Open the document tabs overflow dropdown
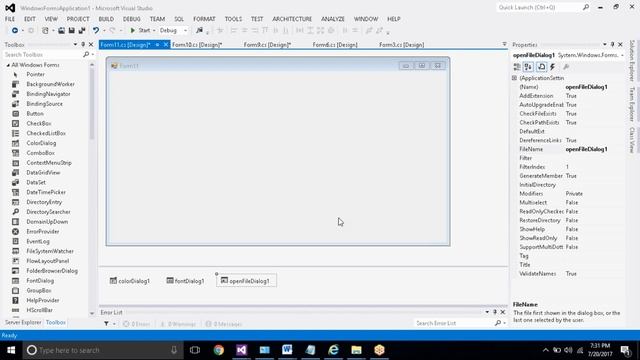The height and width of the screenshot is (360, 640). point(504,44)
